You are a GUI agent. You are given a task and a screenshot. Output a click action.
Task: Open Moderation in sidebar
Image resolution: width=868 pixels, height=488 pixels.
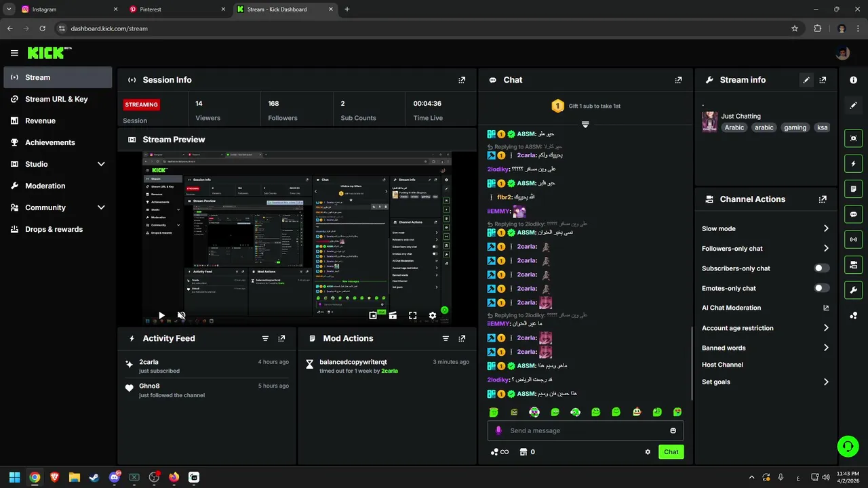(58, 186)
